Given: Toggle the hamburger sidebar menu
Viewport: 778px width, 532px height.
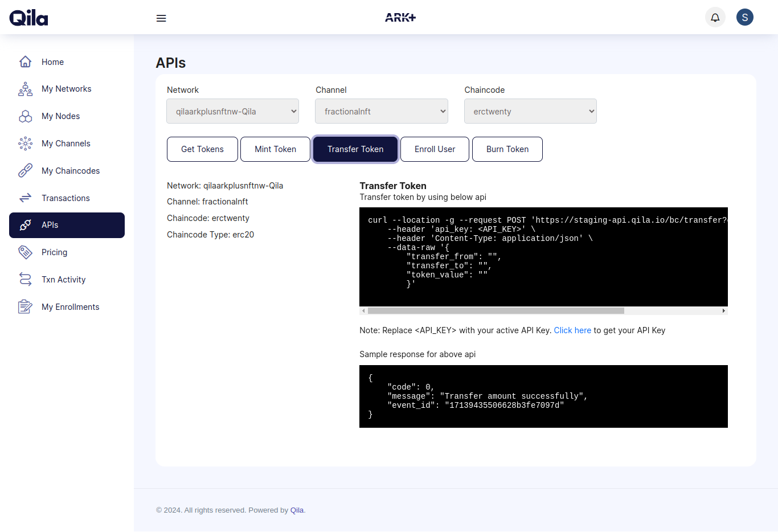Looking at the screenshot, I should 161,18.
